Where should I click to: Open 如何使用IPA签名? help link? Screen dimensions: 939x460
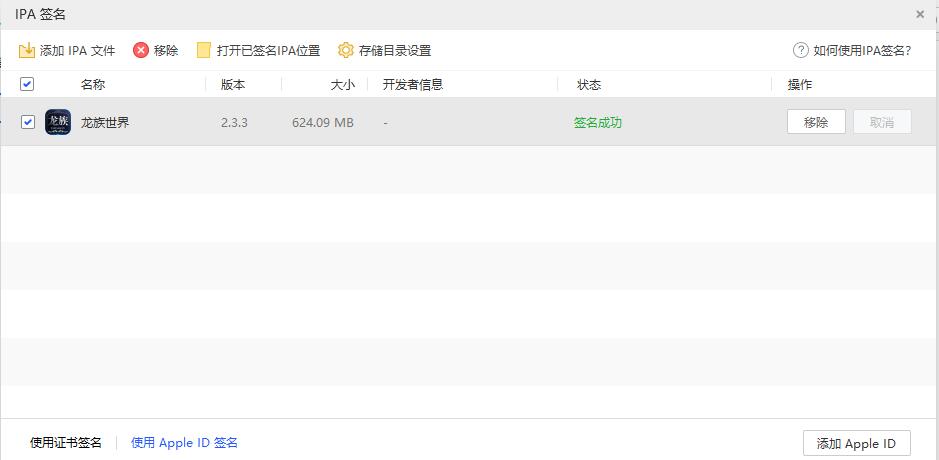[862, 51]
